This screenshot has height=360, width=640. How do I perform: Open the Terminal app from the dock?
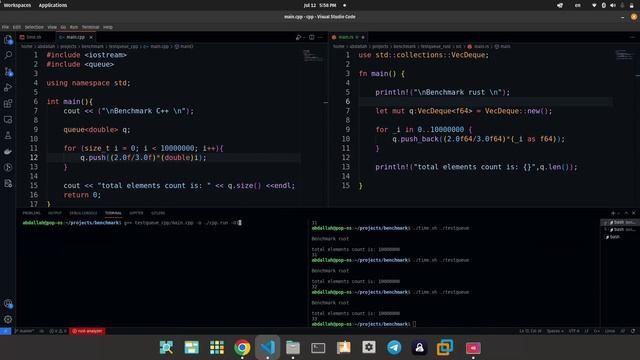click(318, 348)
